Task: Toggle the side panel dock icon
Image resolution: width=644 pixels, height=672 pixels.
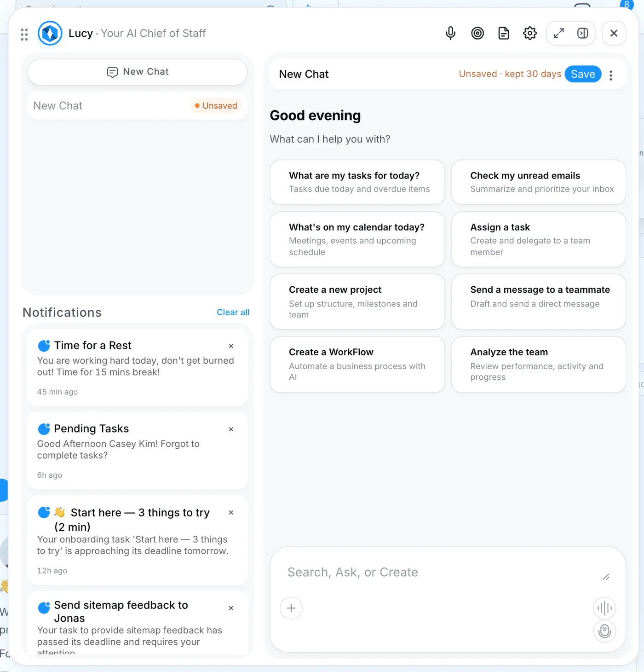Action: (582, 33)
